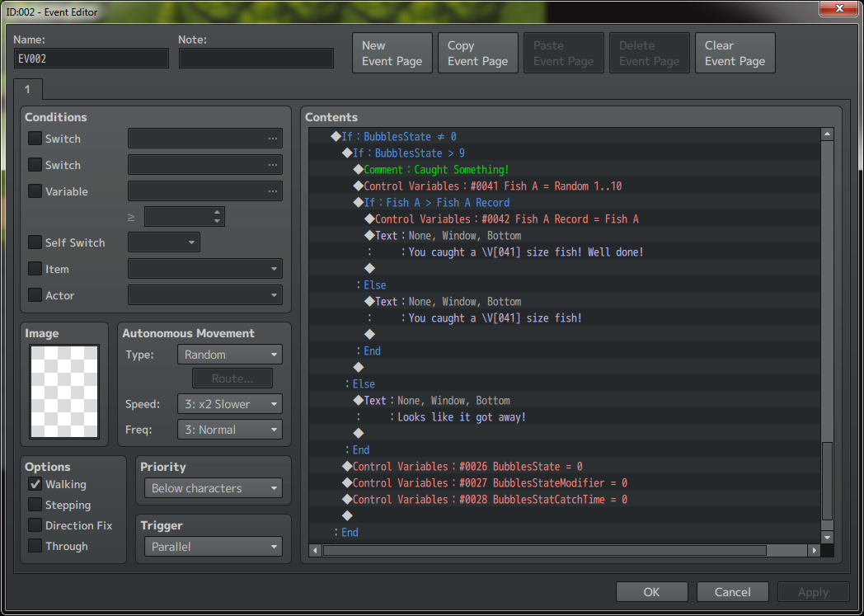Click ellipsis on Variable condition field

[273, 191]
